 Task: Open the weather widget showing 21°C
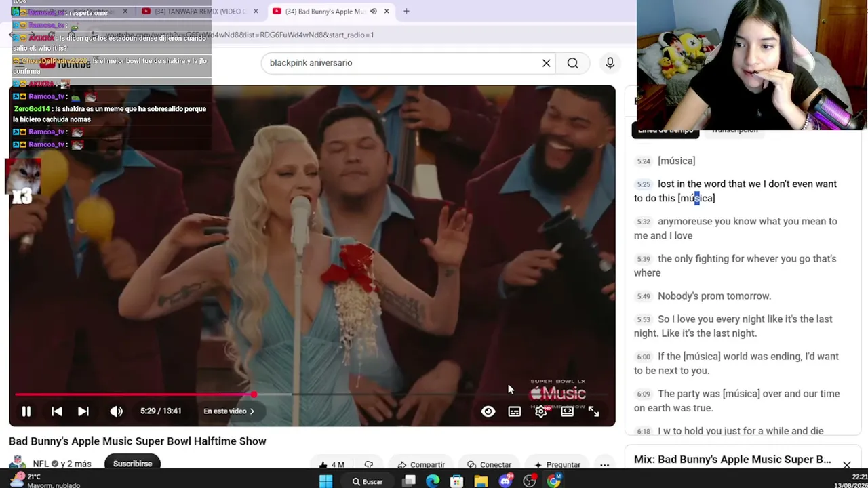[x=46, y=481]
